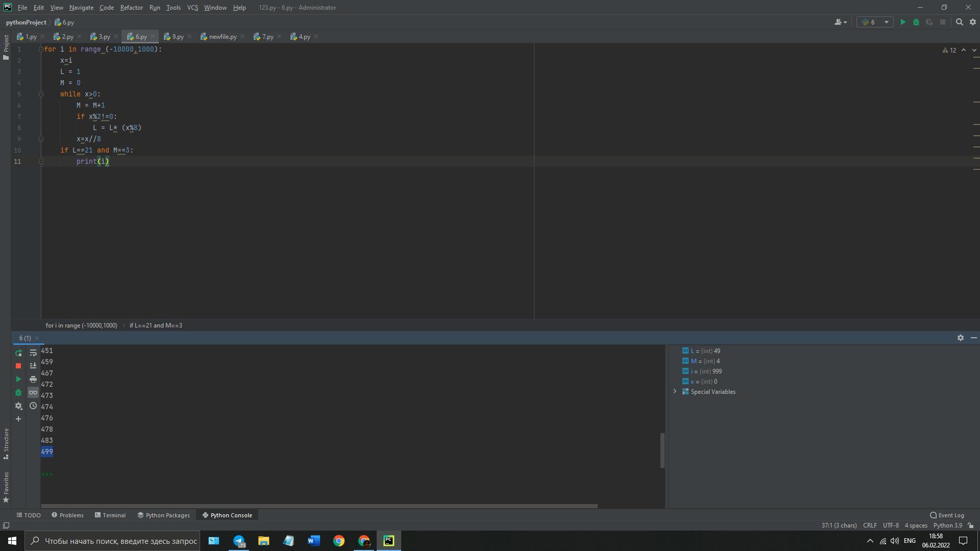Screen dimensions: 980x551
Task: Toggle scroll to end of console
Action: tap(33, 366)
